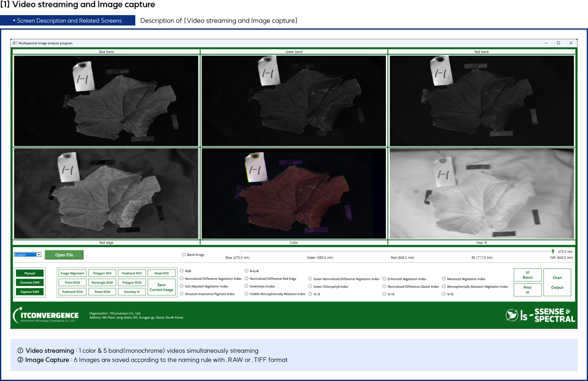588x381 pixels.
Task: Select the Rectangle ROA tool
Action: point(102,282)
